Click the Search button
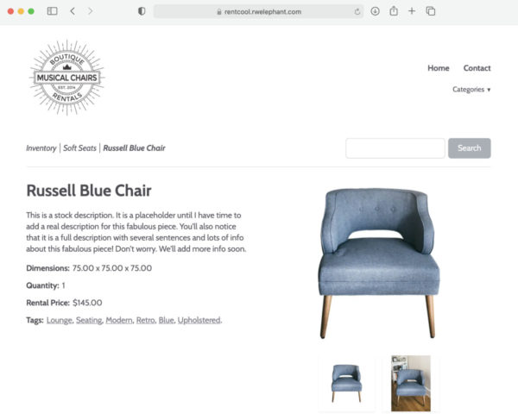The width and height of the screenshot is (518, 420). (469, 148)
